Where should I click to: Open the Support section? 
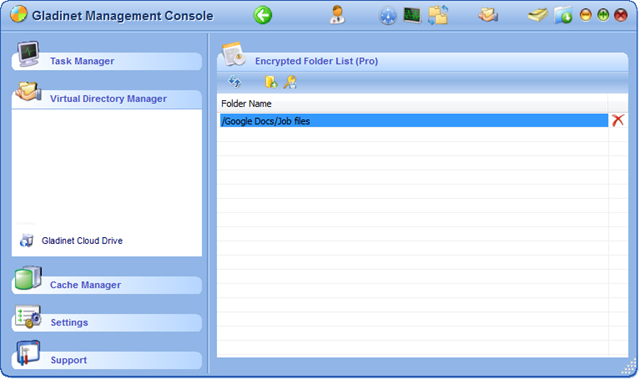coord(107,360)
